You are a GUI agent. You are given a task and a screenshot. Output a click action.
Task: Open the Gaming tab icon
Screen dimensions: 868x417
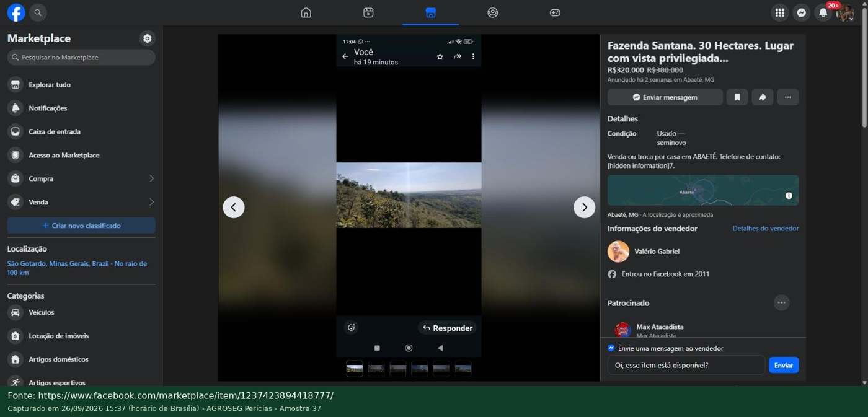tap(555, 12)
